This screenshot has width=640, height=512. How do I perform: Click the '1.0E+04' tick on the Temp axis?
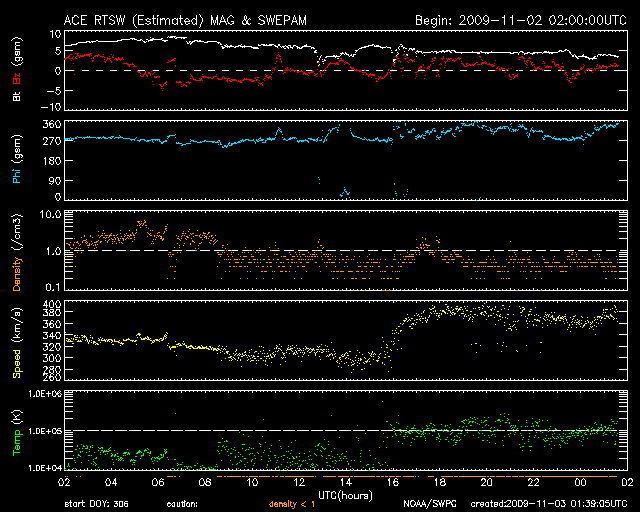(45, 468)
